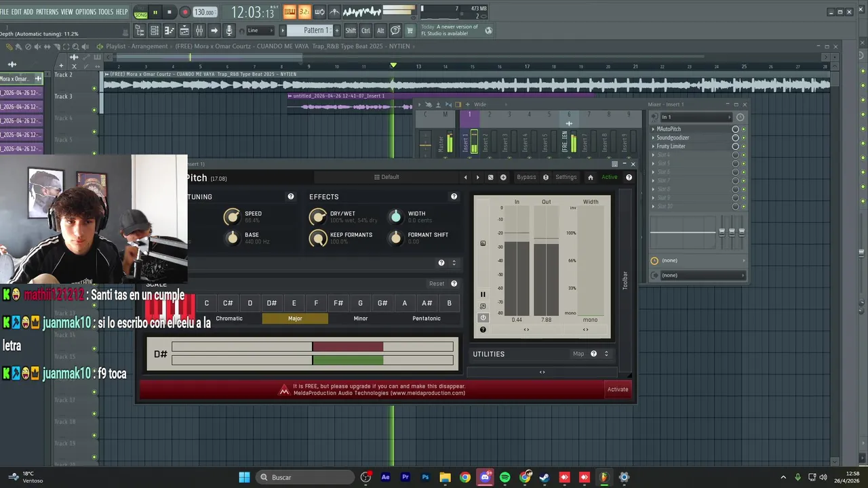Open the PATTERNS menu

click(47, 12)
